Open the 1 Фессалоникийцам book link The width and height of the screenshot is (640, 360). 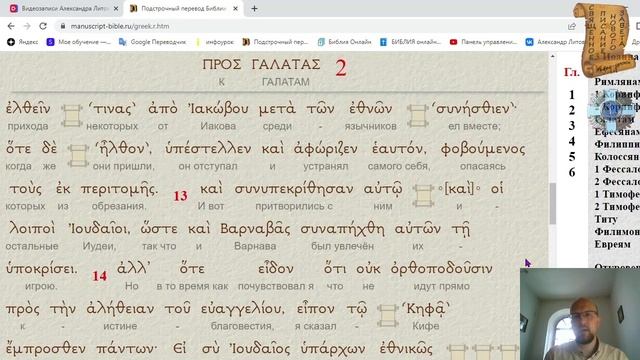pos(617,169)
